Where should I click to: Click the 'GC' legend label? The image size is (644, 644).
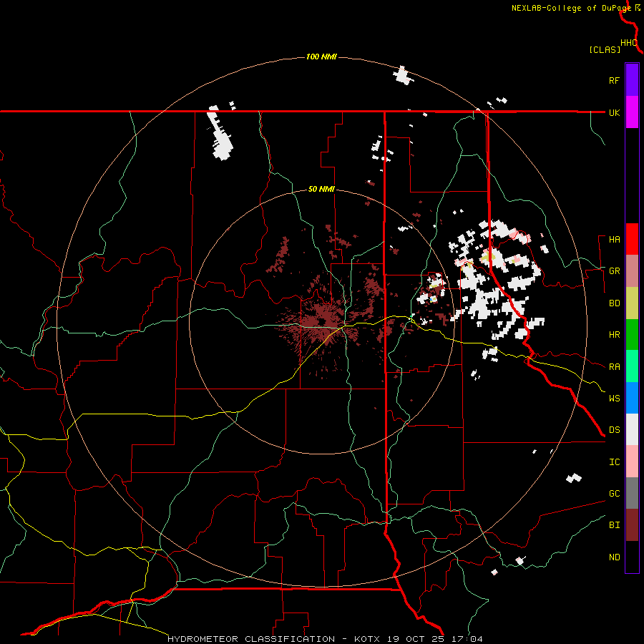click(x=614, y=493)
